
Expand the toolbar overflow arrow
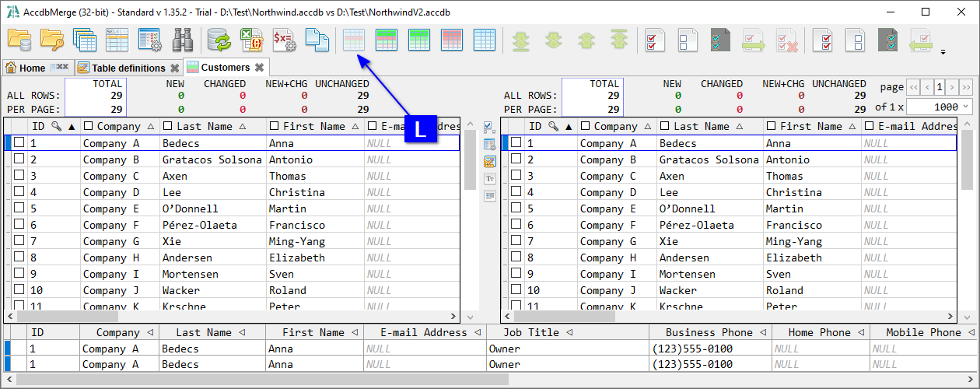click(x=943, y=53)
